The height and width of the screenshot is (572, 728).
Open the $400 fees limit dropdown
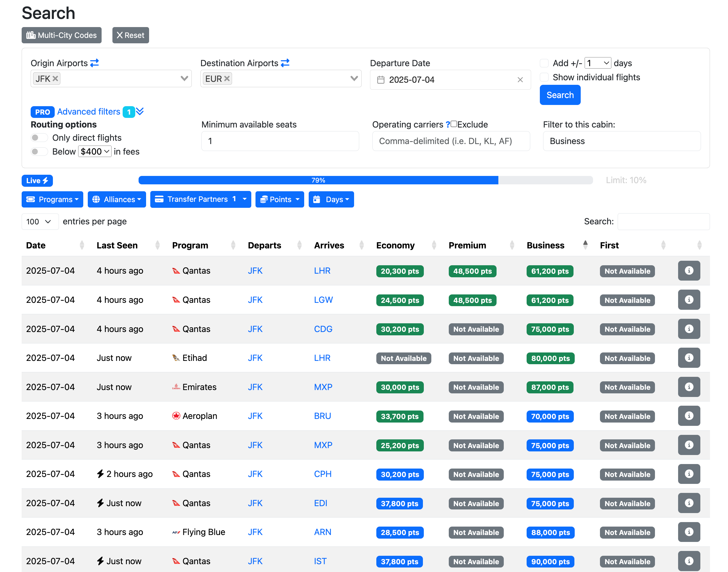[95, 151]
